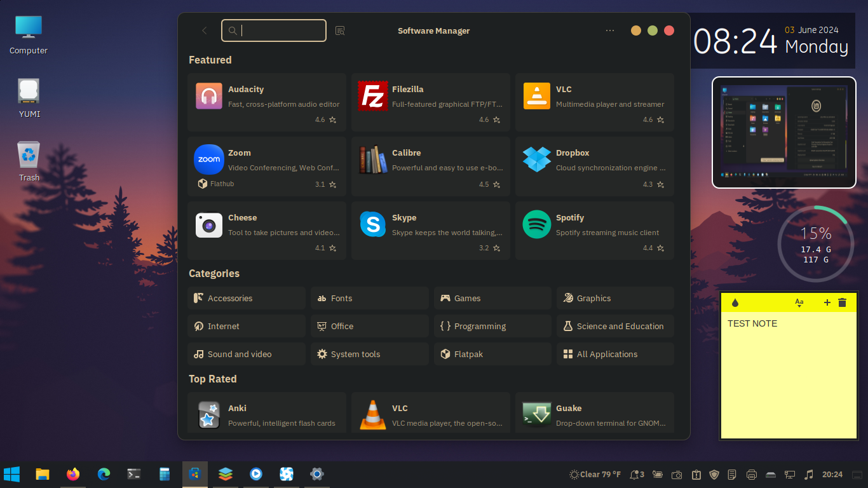Open the file manager from taskbar
This screenshot has width=868, height=488.
tap(43, 474)
